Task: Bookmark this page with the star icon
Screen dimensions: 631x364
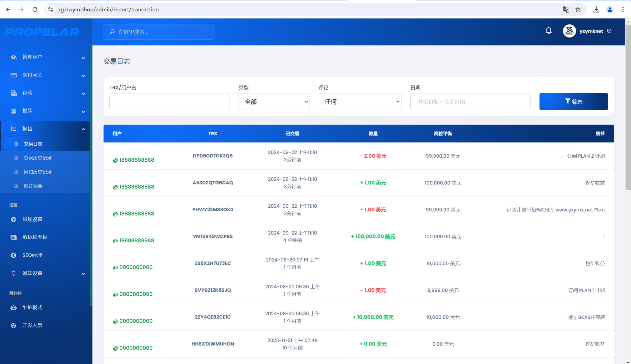Action: pyautogui.click(x=578, y=9)
